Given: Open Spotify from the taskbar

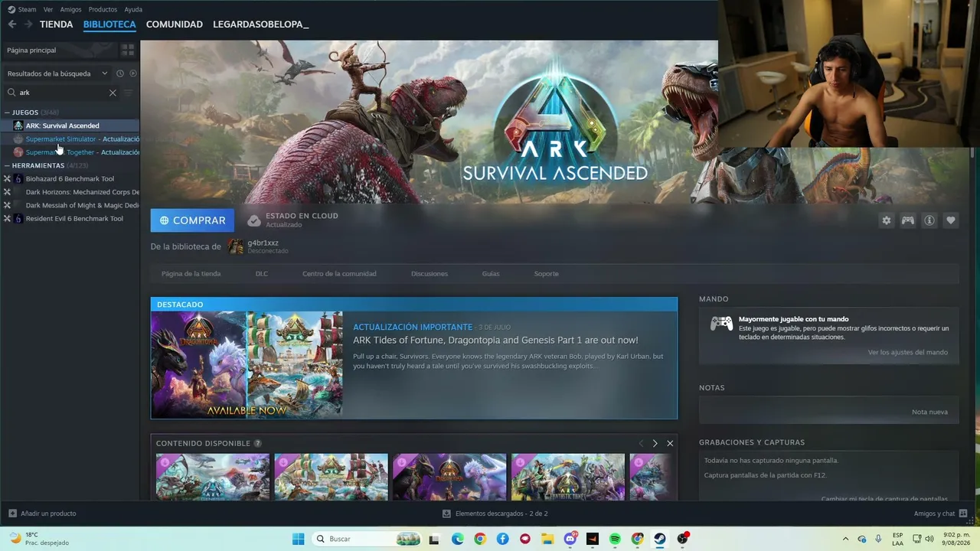Looking at the screenshot, I should click(615, 539).
